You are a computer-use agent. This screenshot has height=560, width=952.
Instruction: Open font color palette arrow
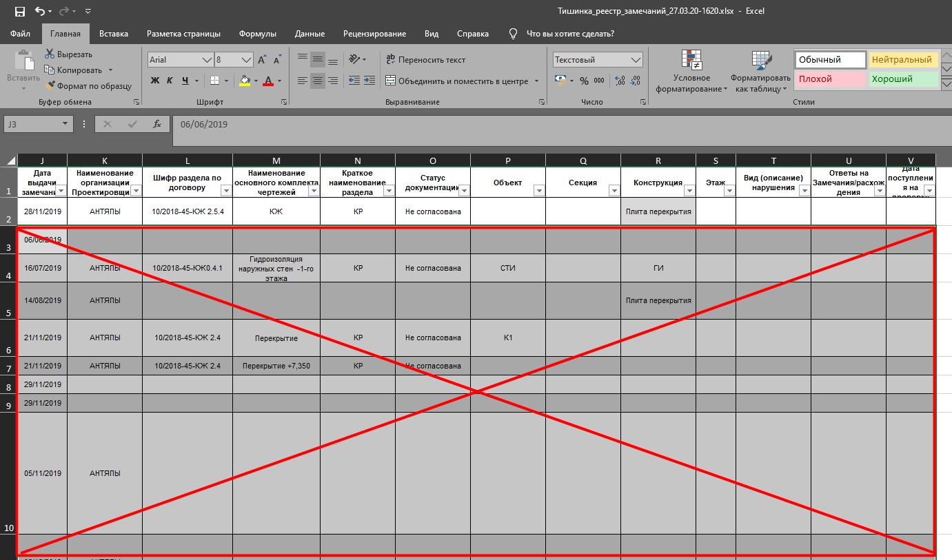click(279, 81)
